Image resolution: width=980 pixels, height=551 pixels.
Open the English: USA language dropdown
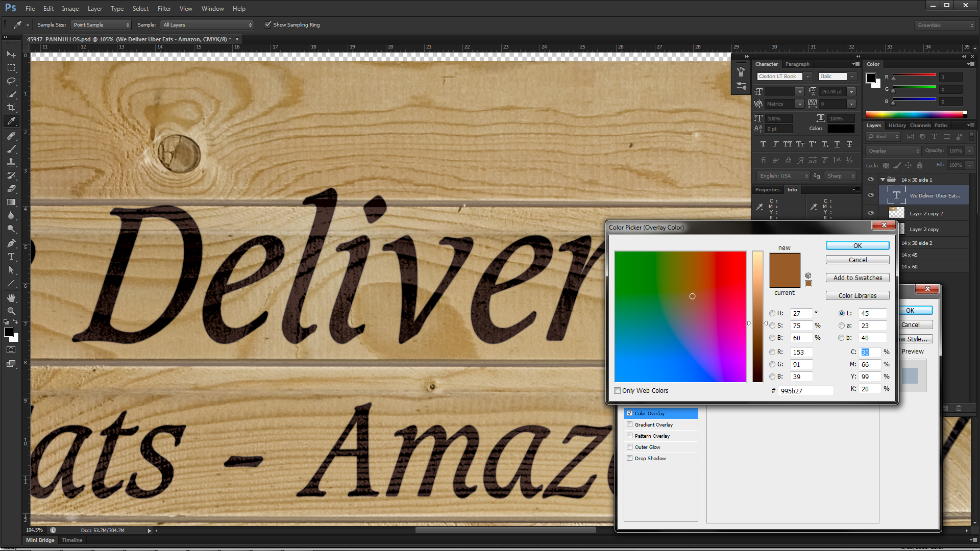(783, 176)
